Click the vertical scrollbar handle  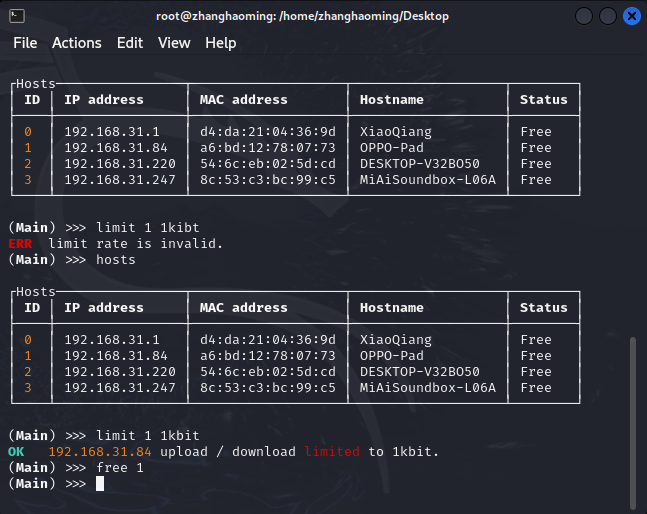point(632,422)
